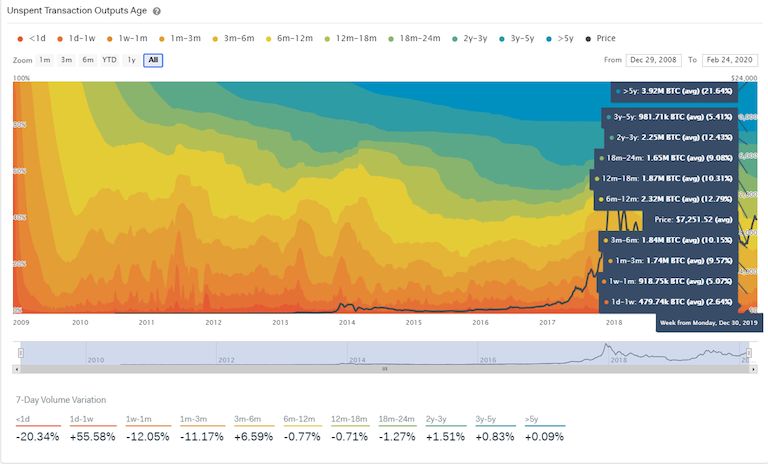
Task: Click the 18m-24m legend color dot
Action: click(391, 39)
